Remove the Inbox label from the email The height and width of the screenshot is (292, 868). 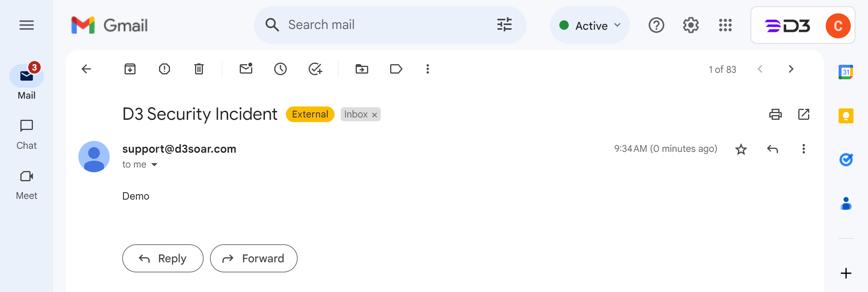tap(374, 115)
